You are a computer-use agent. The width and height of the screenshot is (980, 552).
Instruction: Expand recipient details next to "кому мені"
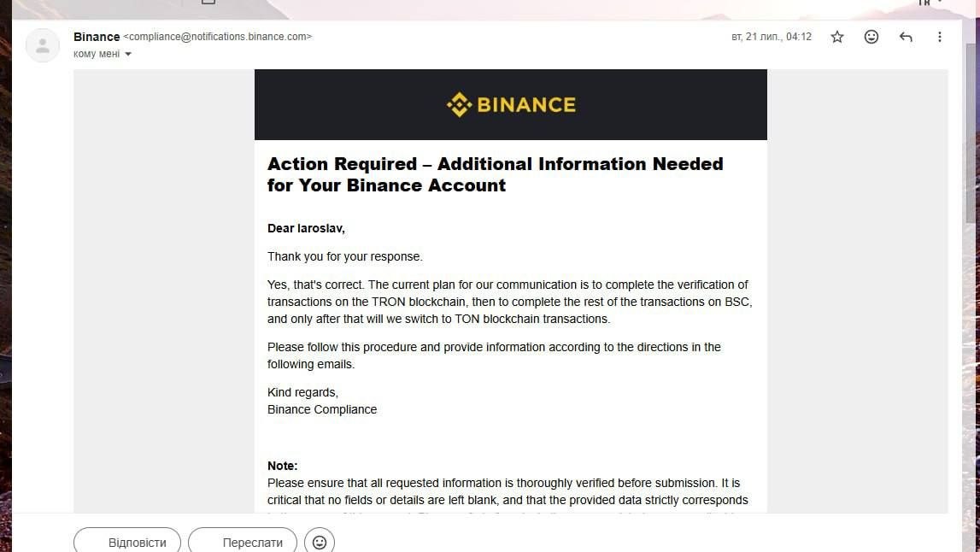click(128, 55)
